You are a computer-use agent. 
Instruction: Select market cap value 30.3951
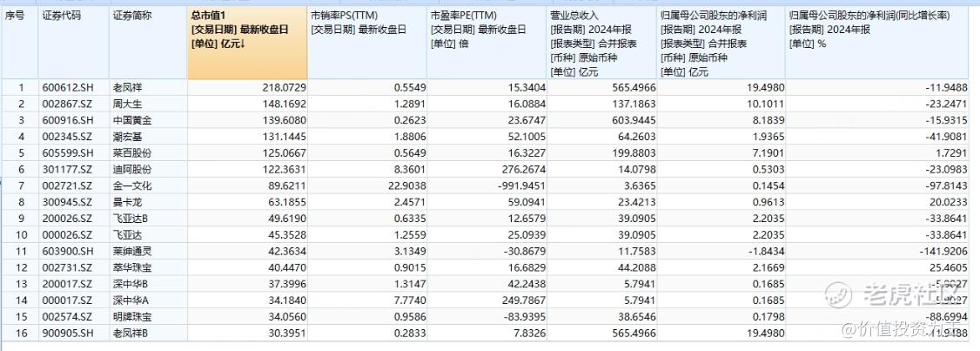[x=289, y=334]
